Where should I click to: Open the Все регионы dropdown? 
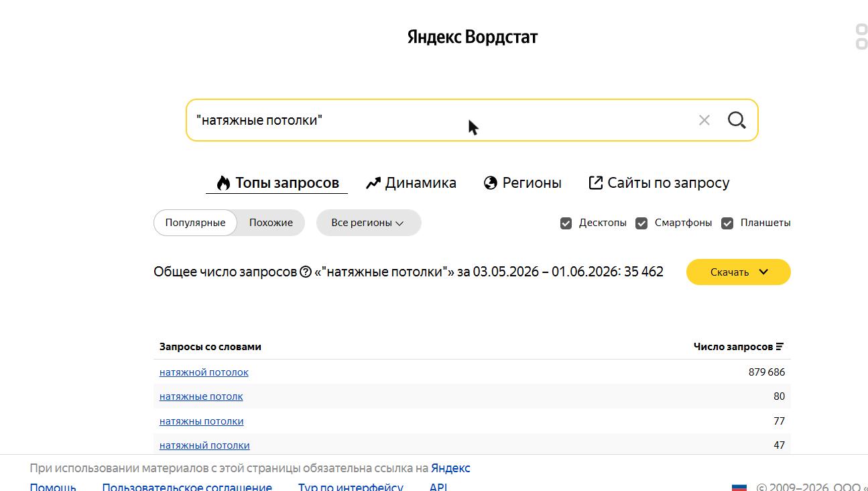(369, 223)
